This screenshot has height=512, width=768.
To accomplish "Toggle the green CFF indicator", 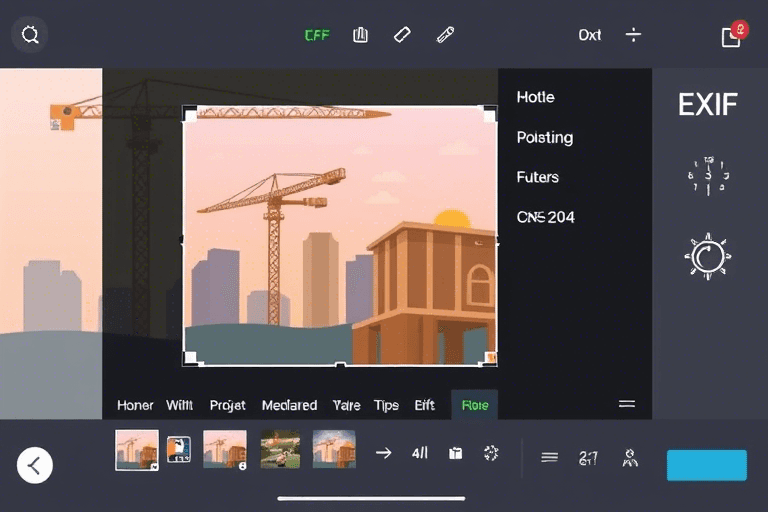I will (316, 35).
